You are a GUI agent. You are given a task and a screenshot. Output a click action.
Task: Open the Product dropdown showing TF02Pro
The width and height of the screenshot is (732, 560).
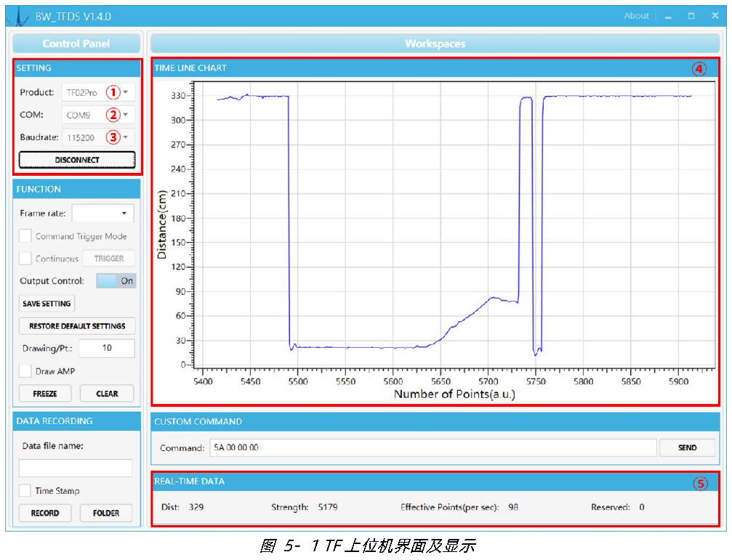[99, 92]
